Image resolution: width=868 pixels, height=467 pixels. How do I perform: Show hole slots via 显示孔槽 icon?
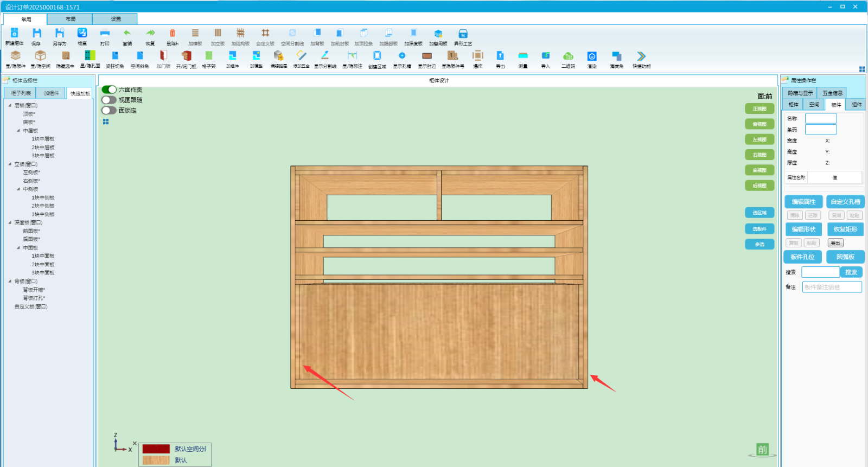pos(402,56)
